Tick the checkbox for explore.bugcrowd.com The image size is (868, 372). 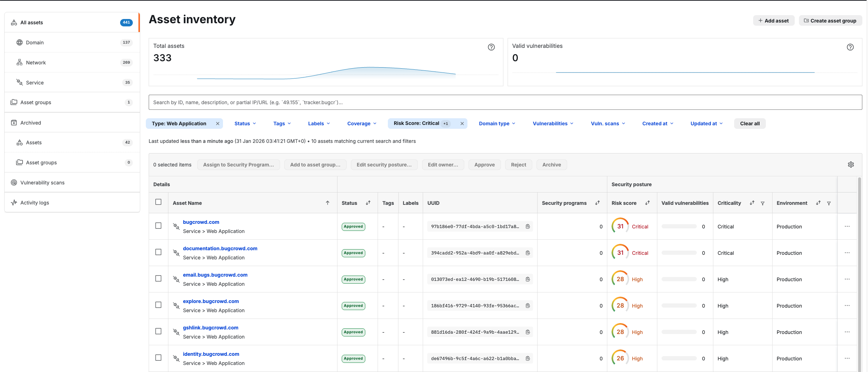coord(159,305)
